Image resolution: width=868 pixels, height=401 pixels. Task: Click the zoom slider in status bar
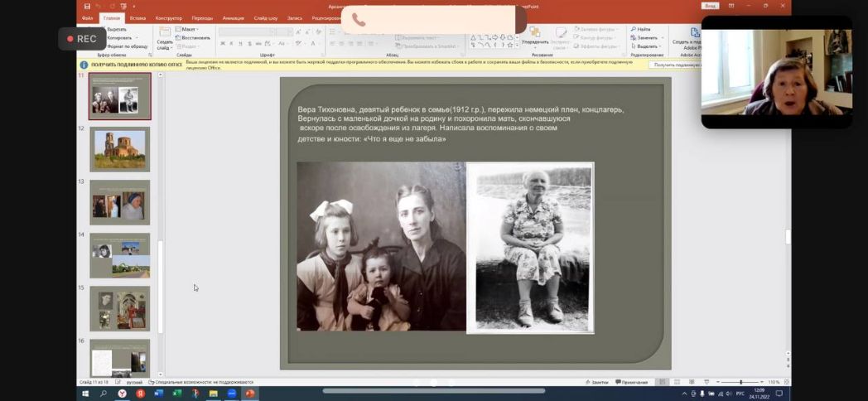pos(740,382)
